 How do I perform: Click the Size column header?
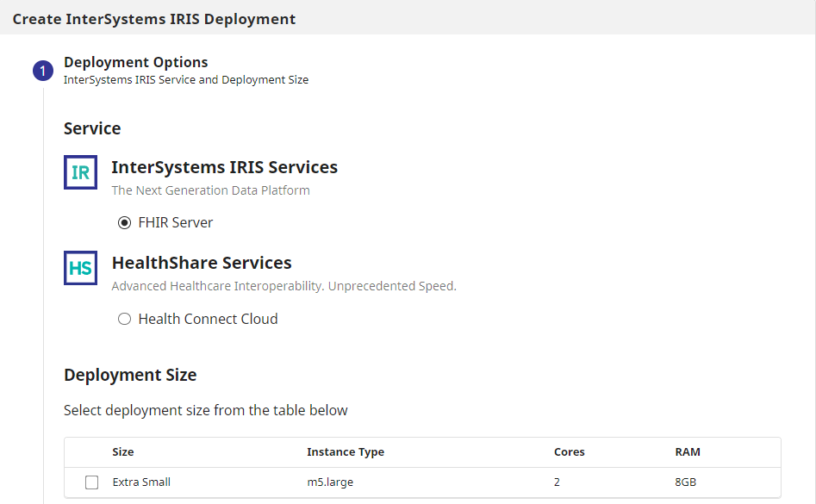tap(123, 451)
